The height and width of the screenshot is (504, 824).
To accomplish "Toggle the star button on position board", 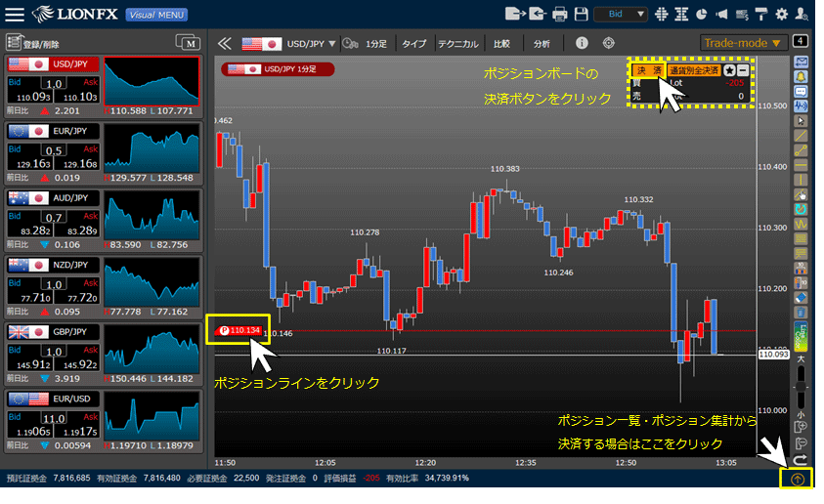I will tap(729, 70).
